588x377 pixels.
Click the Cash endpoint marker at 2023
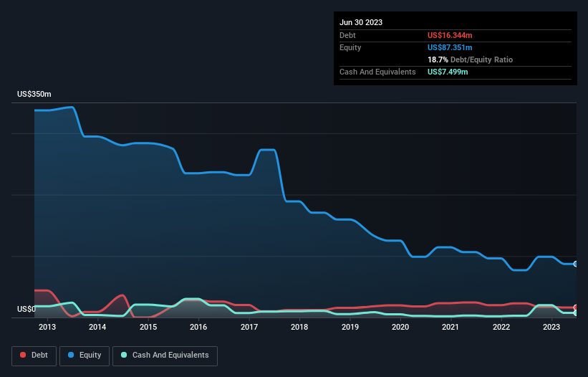click(576, 313)
